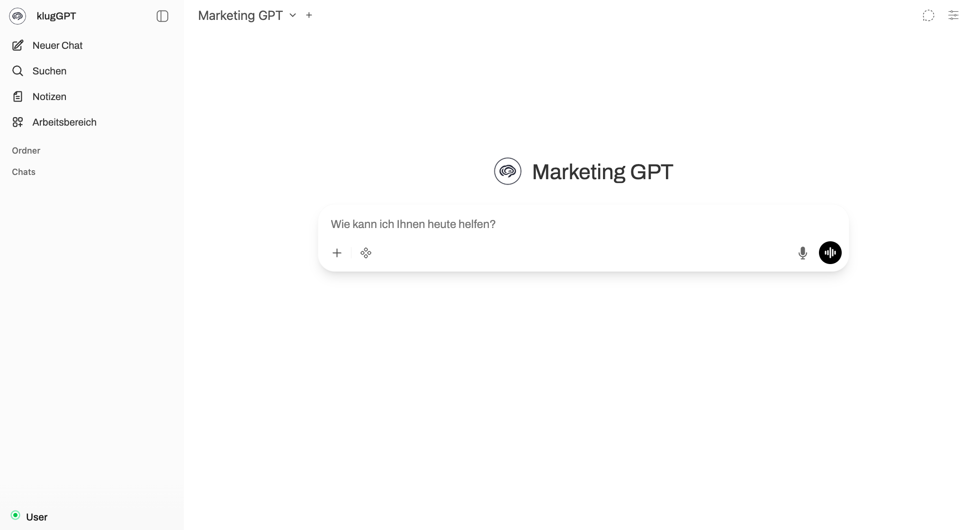This screenshot has height=530, width=980.
Task: Toggle temporary chat dashed circle icon
Action: (928, 16)
